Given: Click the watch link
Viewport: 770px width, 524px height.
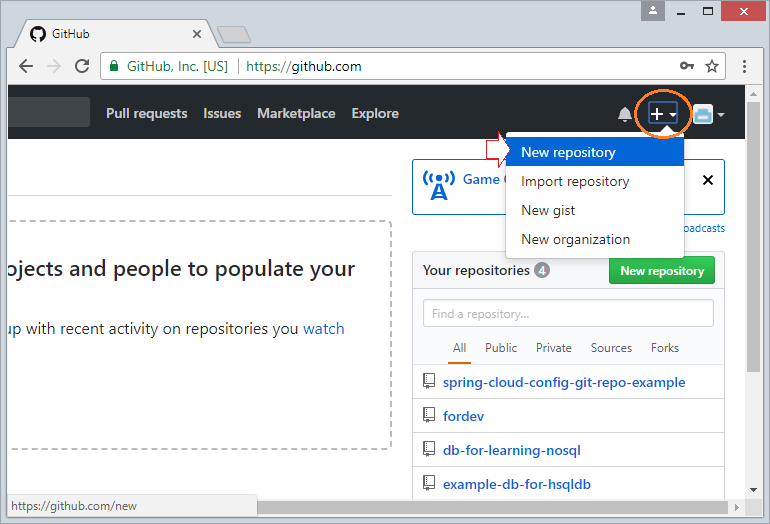Looking at the screenshot, I should point(324,329).
